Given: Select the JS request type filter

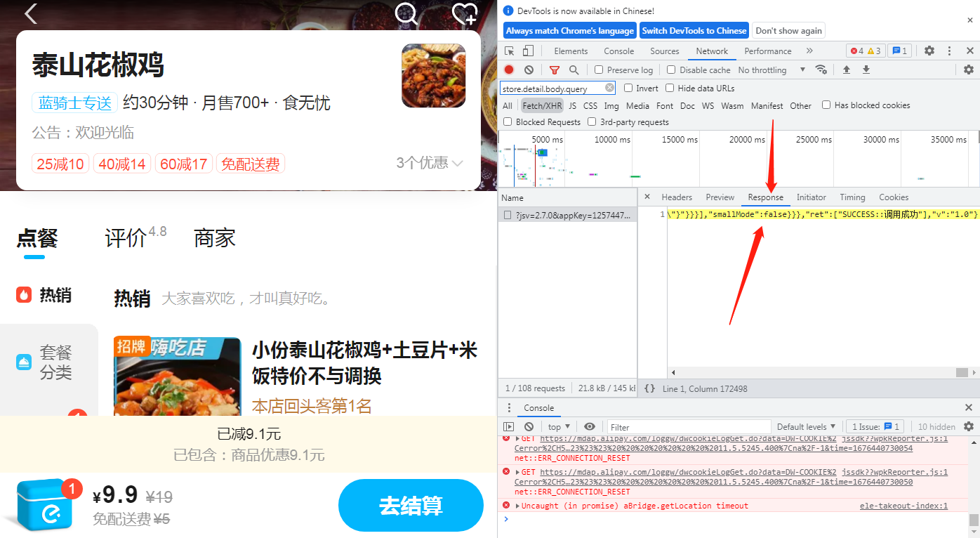Looking at the screenshot, I should pyautogui.click(x=572, y=106).
